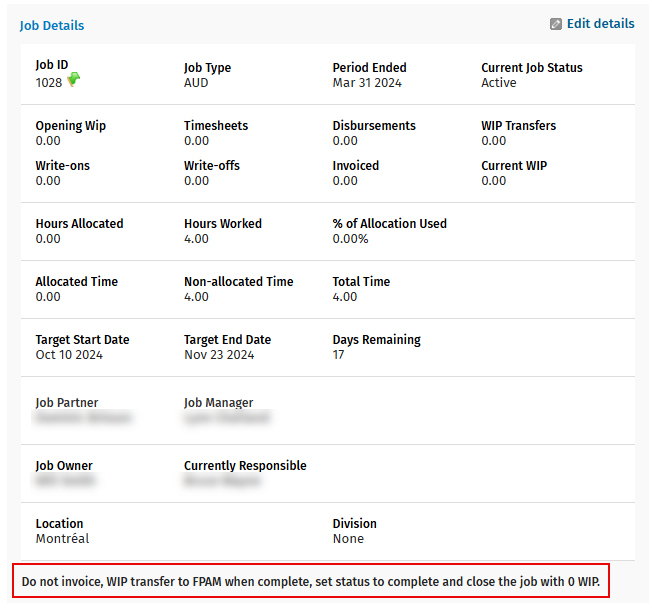Screen dimensions: 653x610
Task: Click the Write-offs value 0.00
Action: pos(197,181)
